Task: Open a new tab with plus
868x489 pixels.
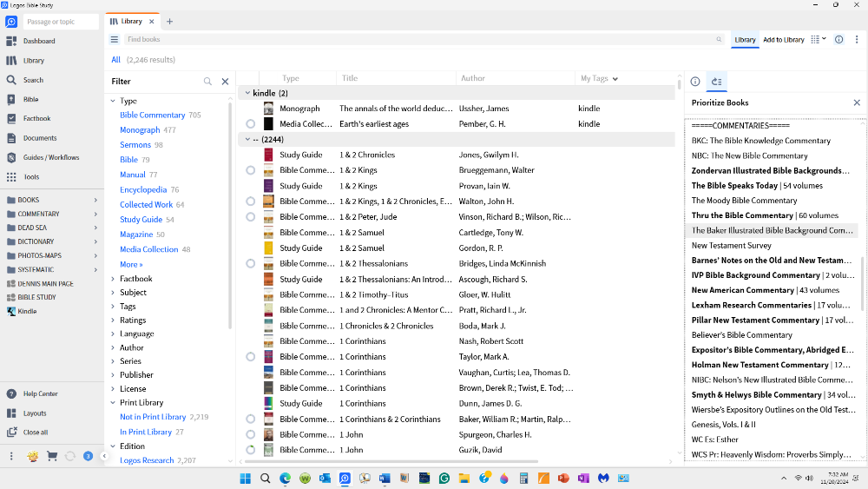Action: click(x=170, y=22)
